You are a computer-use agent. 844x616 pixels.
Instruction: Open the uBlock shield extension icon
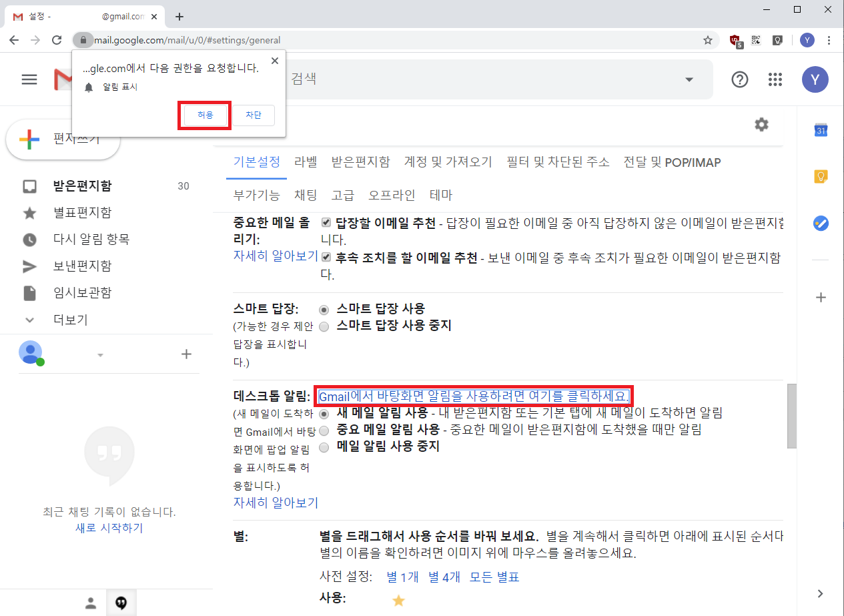[736, 40]
